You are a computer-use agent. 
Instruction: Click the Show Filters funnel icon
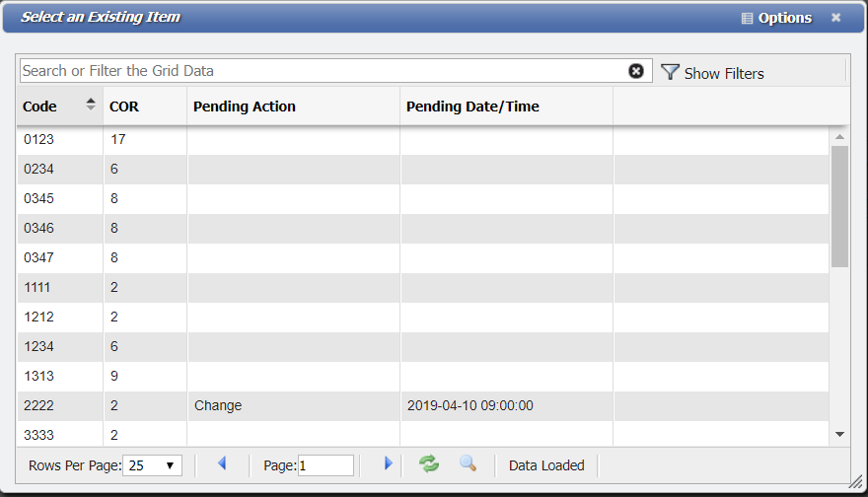click(x=670, y=72)
